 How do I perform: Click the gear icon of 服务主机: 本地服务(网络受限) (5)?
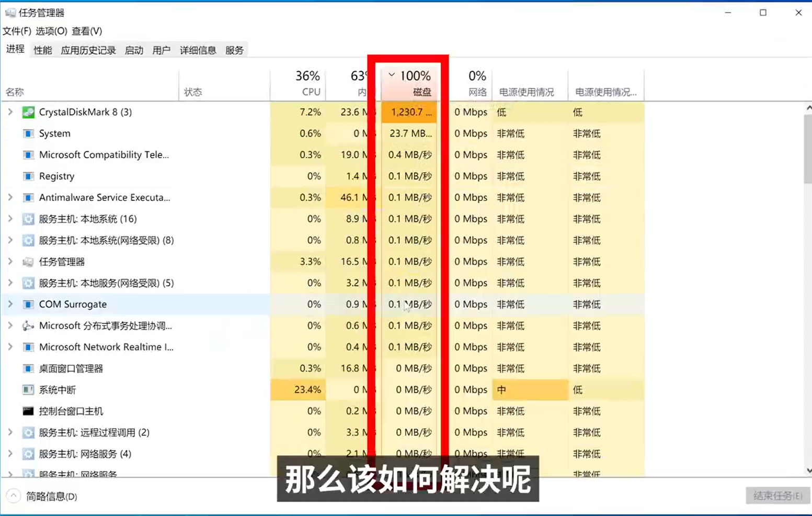28,283
